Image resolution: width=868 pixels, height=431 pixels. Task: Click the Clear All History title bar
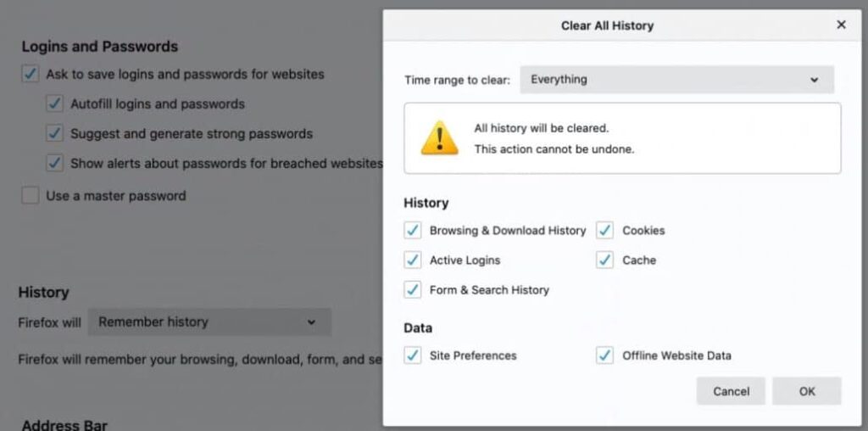606,25
